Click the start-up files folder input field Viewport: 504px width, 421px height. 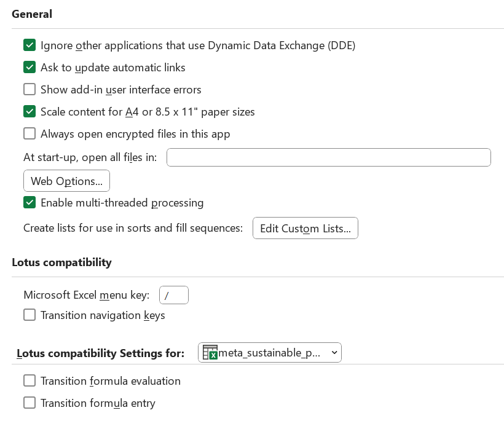[x=328, y=158]
